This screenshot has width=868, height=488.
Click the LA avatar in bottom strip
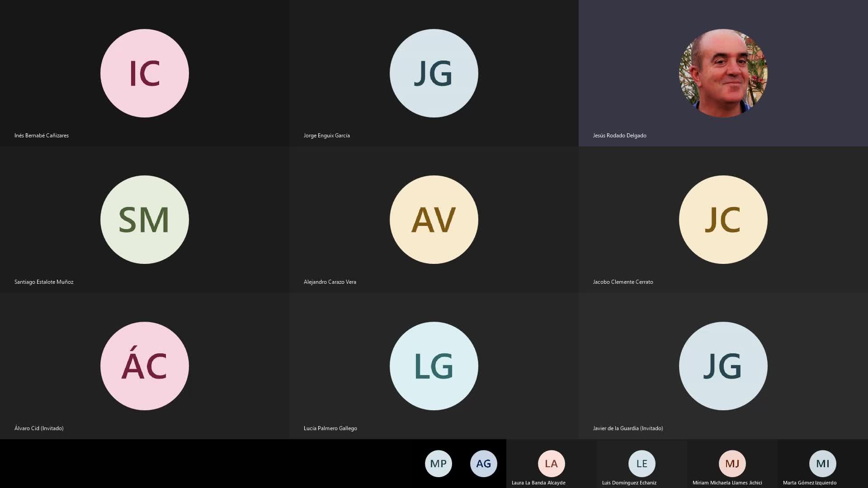(x=551, y=464)
